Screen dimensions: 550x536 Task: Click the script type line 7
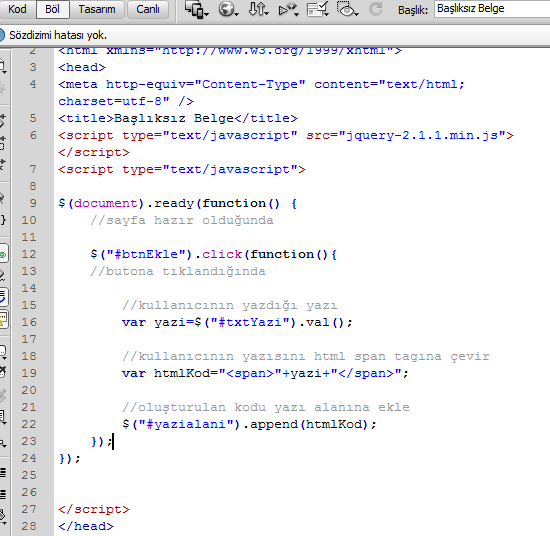[182, 169]
